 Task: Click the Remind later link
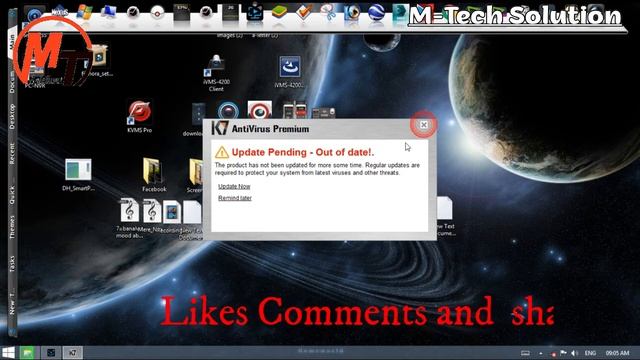[235, 198]
